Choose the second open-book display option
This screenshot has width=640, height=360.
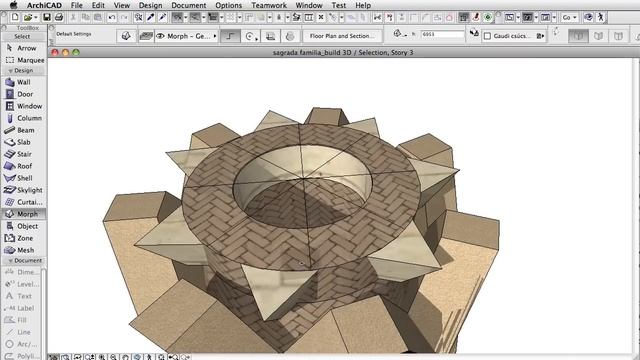point(598,36)
